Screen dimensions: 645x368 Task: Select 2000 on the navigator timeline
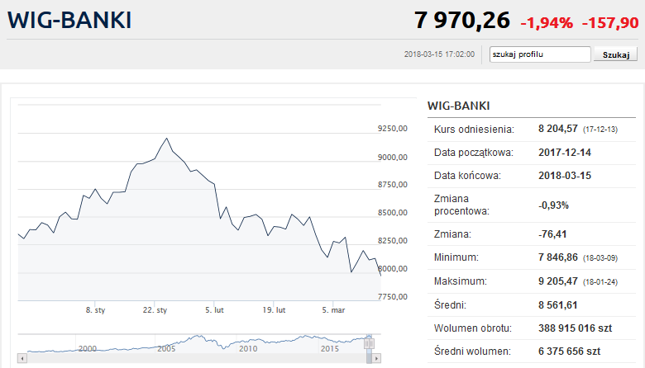pyautogui.click(x=88, y=349)
